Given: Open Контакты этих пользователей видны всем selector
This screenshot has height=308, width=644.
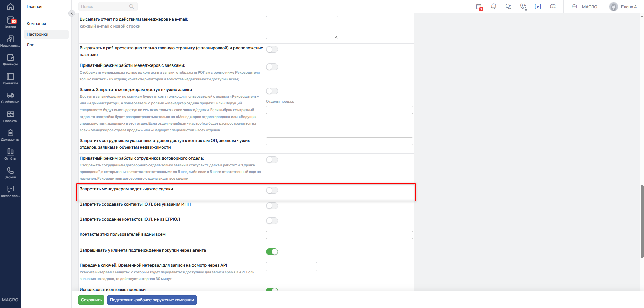Looking at the screenshot, I should click(x=339, y=235).
